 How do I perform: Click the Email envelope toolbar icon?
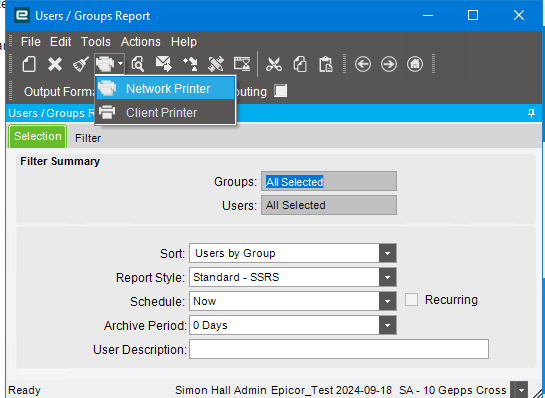(x=164, y=64)
